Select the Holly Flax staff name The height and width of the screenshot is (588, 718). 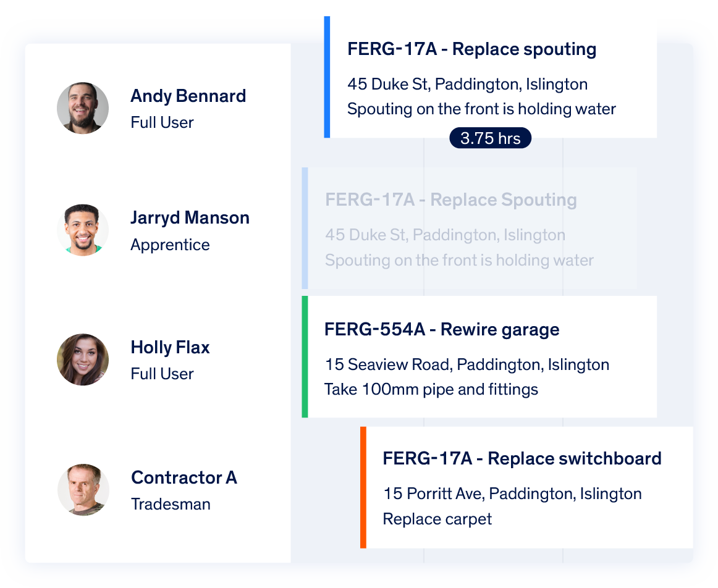coord(170,348)
